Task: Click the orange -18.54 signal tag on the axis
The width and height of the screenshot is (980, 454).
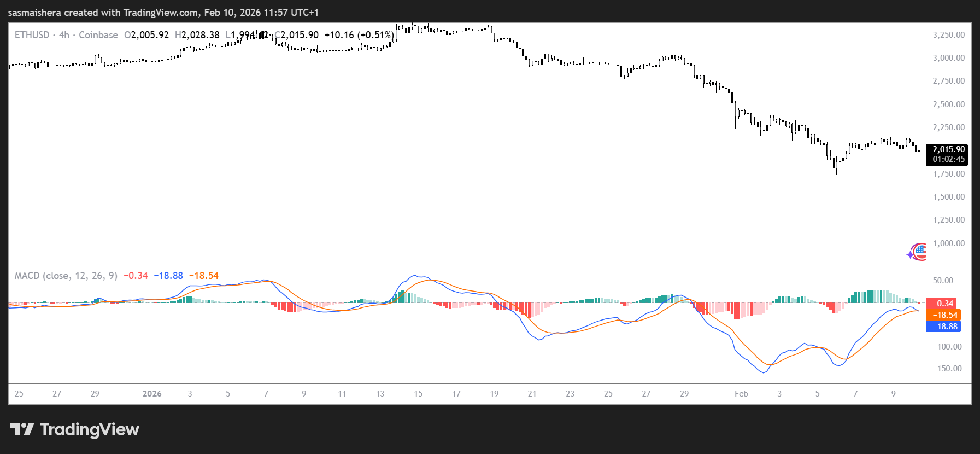Action: click(x=944, y=315)
